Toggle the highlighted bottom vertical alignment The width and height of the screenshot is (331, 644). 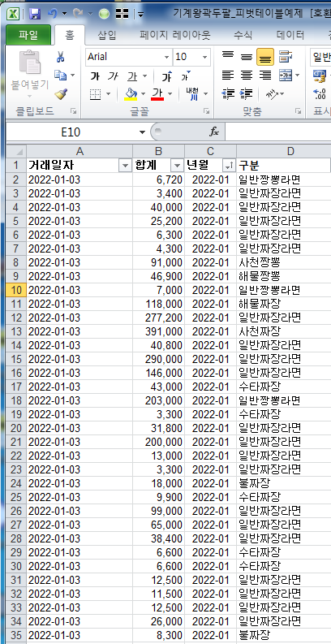[x=265, y=57]
